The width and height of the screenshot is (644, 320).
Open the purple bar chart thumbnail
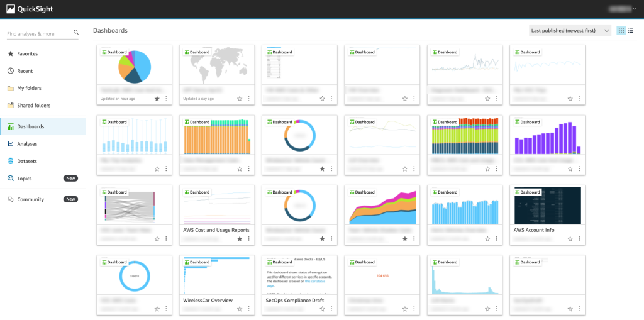(548, 135)
